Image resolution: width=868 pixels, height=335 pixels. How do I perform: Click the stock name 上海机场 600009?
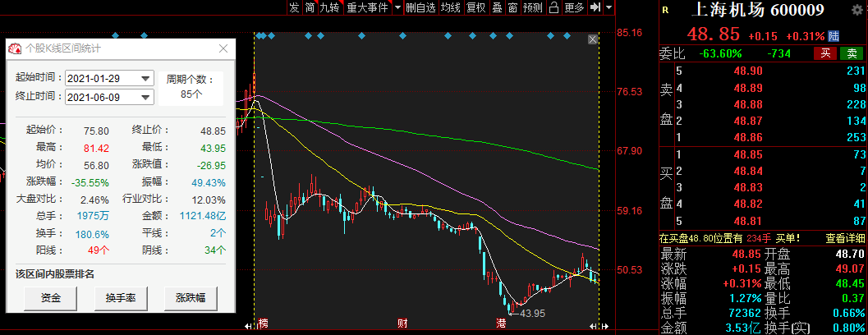click(758, 11)
